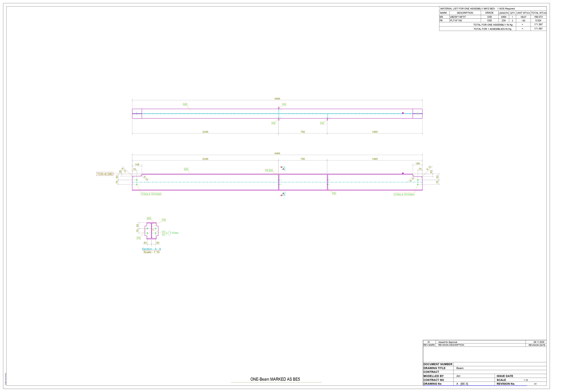Screen dimensions: 588x392
Task: Click the 1465 dimension below the plan view
Action: [x=375, y=132]
